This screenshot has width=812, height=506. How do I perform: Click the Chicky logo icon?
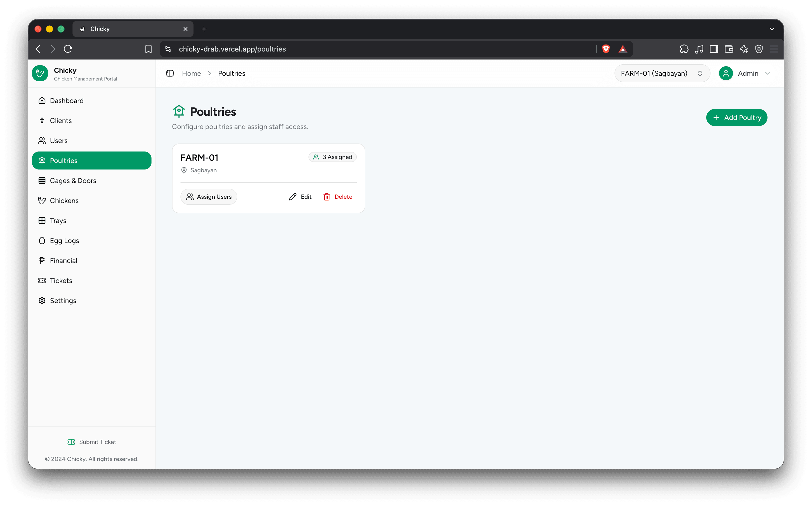40,73
